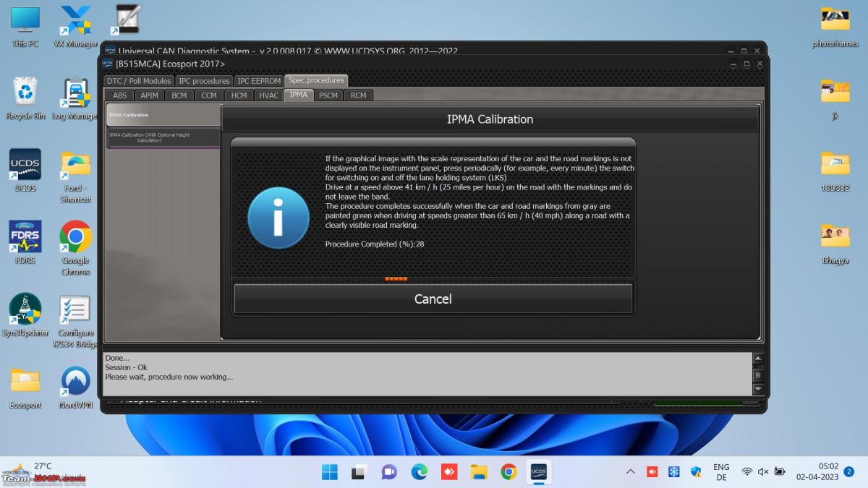Choose IPMA Calibration in procedure list

click(163, 115)
